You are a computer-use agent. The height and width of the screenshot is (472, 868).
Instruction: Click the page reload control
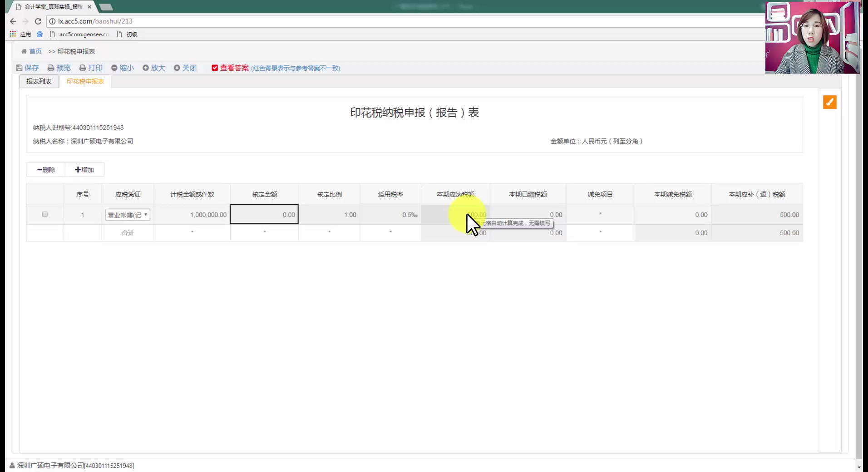pos(38,21)
